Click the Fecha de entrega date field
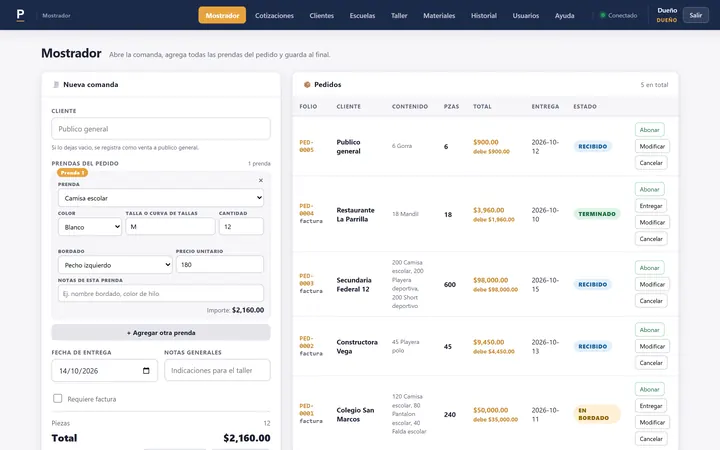 (104, 371)
